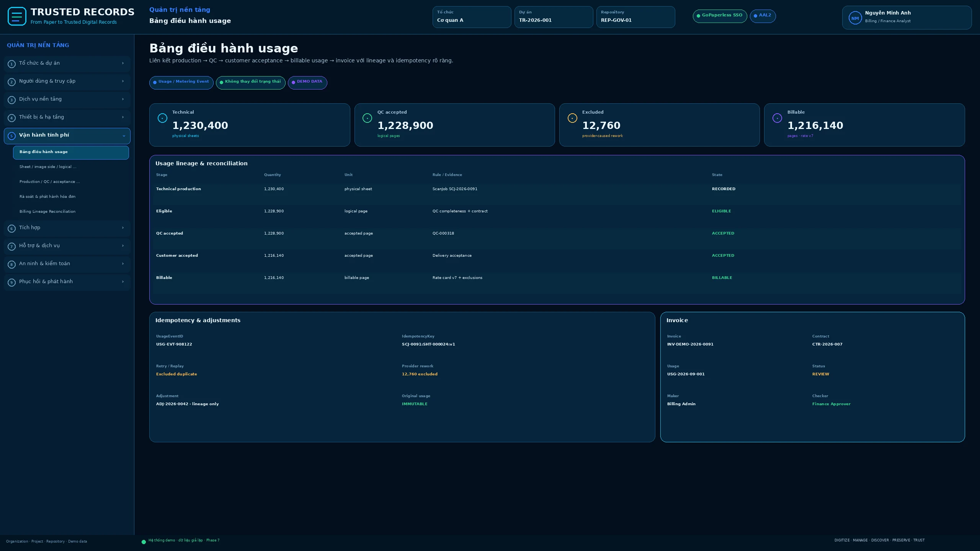The image size is (980, 551).
Task: Click the QC accepted card circle icon
Action: pyautogui.click(x=367, y=118)
